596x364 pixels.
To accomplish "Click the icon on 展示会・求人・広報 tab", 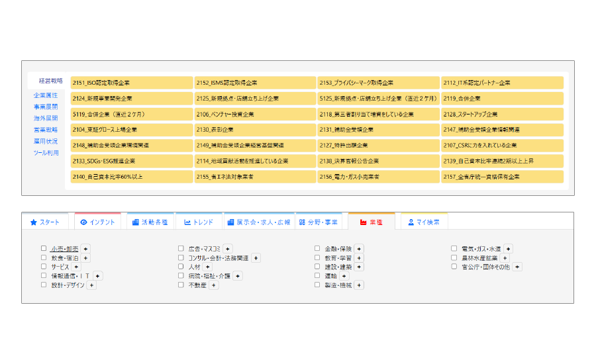I will click(230, 222).
